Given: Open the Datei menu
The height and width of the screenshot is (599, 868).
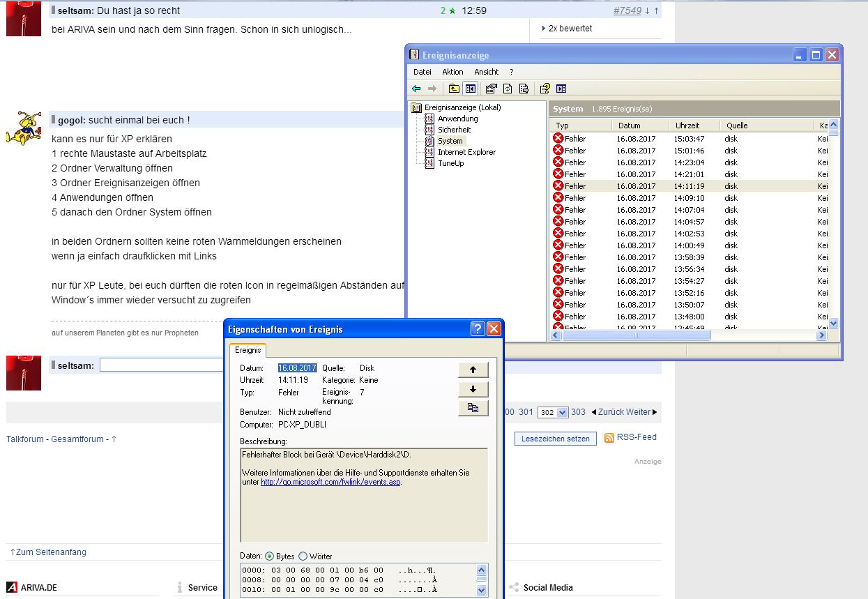Looking at the screenshot, I should (422, 72).
